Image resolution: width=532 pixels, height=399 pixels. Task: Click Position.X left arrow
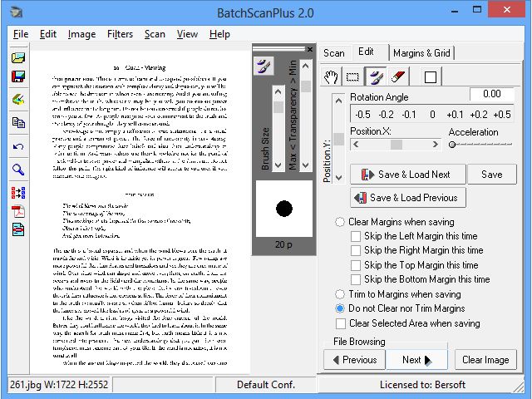[356, 144]
